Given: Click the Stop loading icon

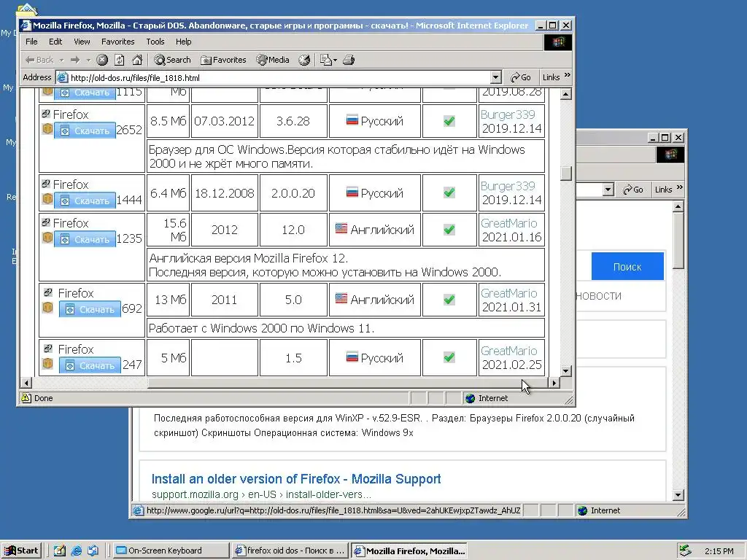Looking at the screenshot, I should (102, 60).
